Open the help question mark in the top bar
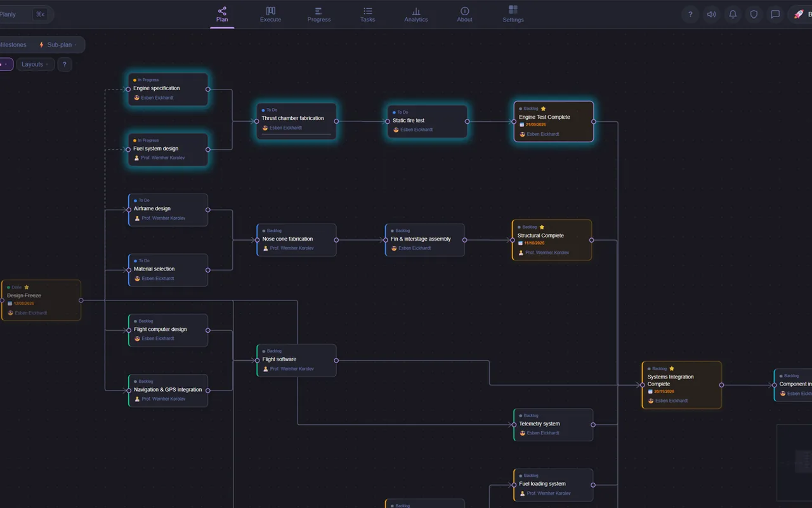 pyautogui.click(x=690, y=15)
